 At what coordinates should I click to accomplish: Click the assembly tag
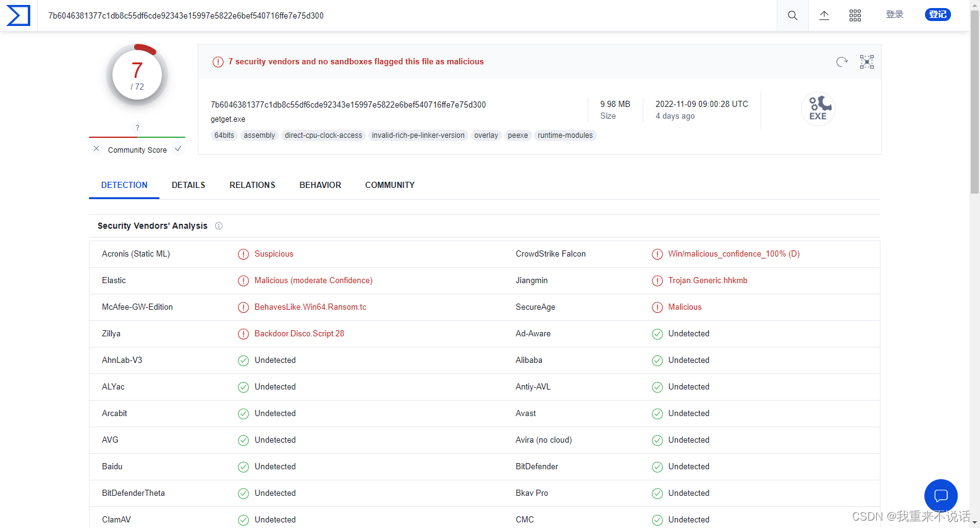(260, 135)
